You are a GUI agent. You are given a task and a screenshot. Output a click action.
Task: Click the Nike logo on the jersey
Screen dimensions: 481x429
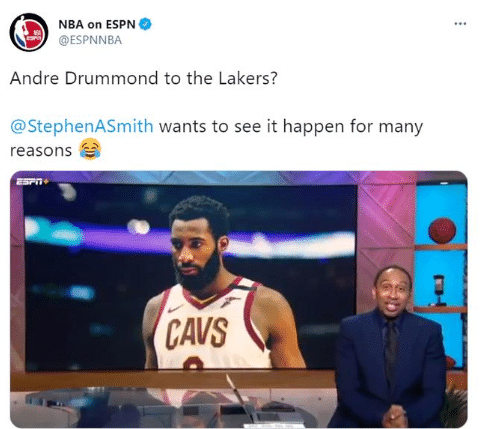click(175, 308)
